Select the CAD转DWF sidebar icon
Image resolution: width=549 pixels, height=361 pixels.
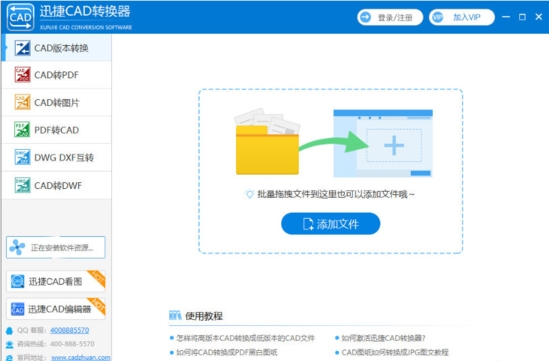tap(22, 185)
